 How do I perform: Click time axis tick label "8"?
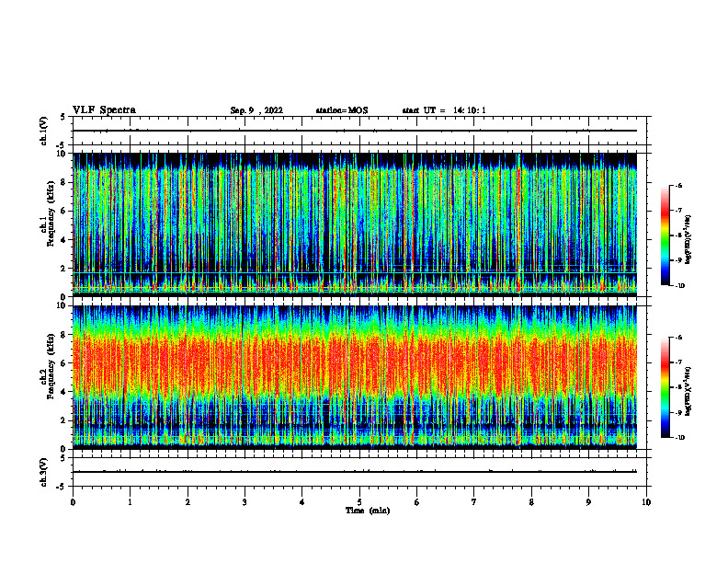tap(531, 502)
